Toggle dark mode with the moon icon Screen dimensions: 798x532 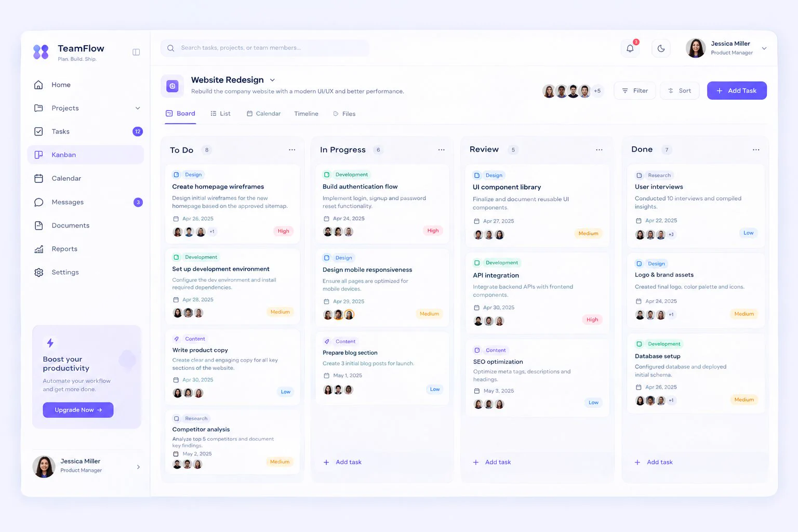pyautogui.click(x=661, y=48)
